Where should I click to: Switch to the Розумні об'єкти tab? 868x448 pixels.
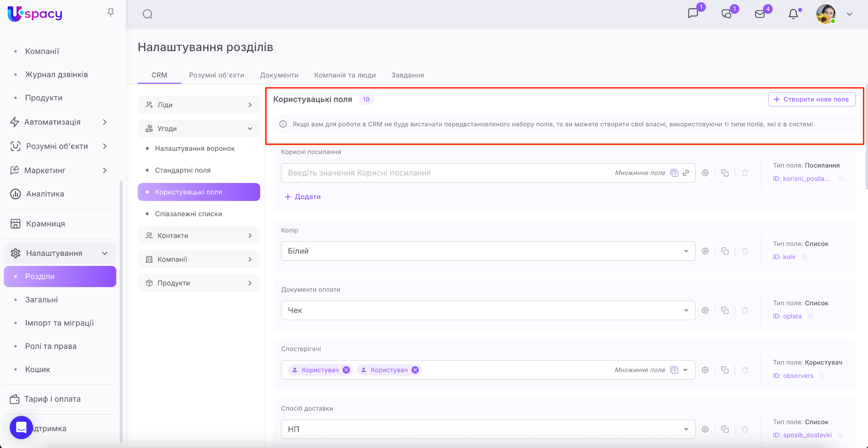216,75
